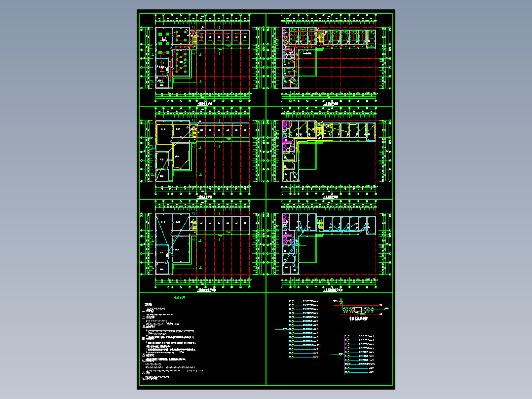Click the caption under the red system schematic
532x399 pixels.
[358, 319]
